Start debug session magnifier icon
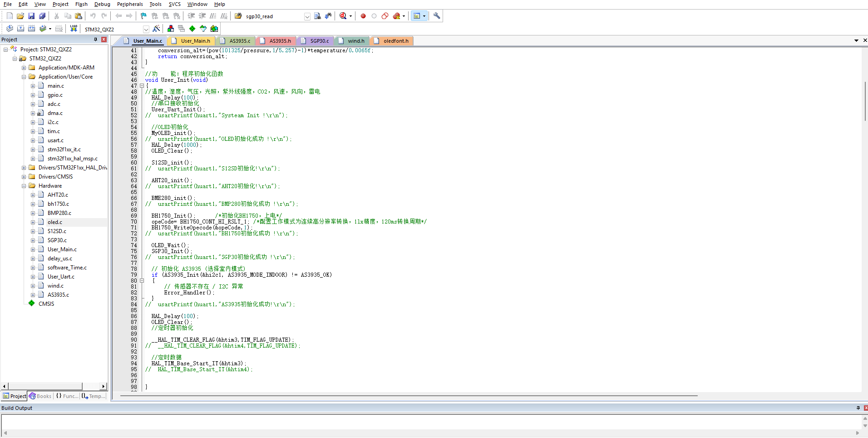Image resolution: width=868 pixels, height=438 pixels. (343, 16)
